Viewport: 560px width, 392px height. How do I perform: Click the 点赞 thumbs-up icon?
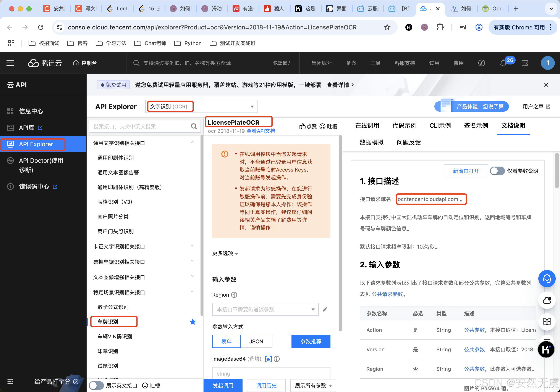[302, 126]
